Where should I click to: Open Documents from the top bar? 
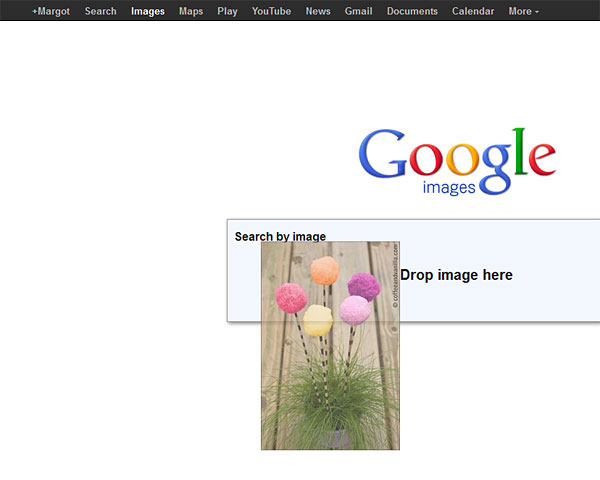pos(412,11)
